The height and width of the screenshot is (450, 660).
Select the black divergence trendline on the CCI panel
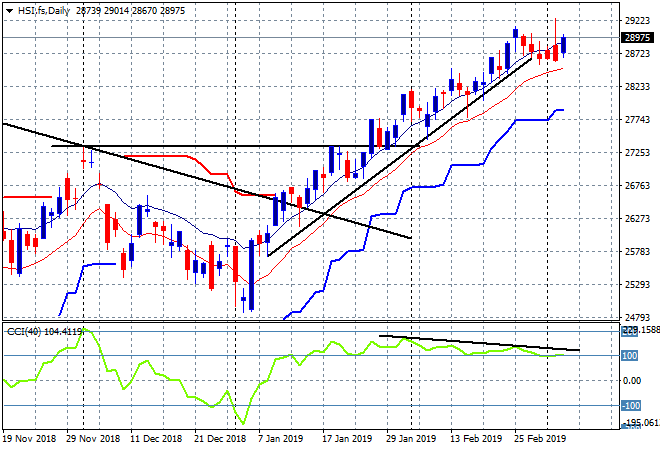point(480,343)
